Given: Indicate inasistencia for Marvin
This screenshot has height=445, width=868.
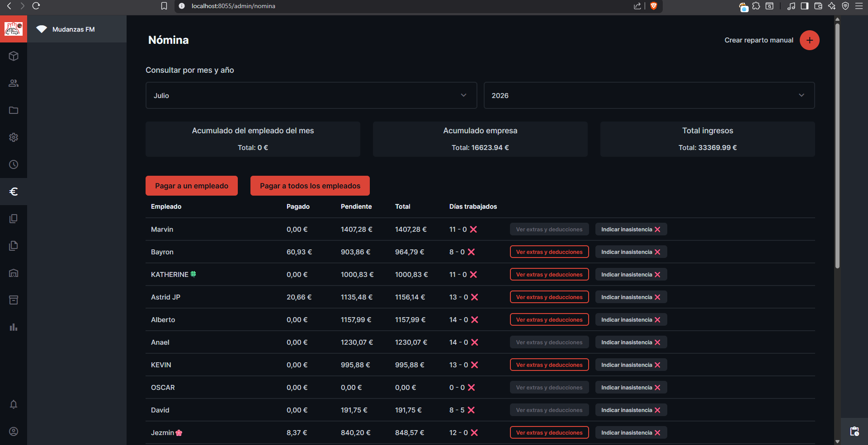Looking at the screenshot, I should tap(631, 230).
